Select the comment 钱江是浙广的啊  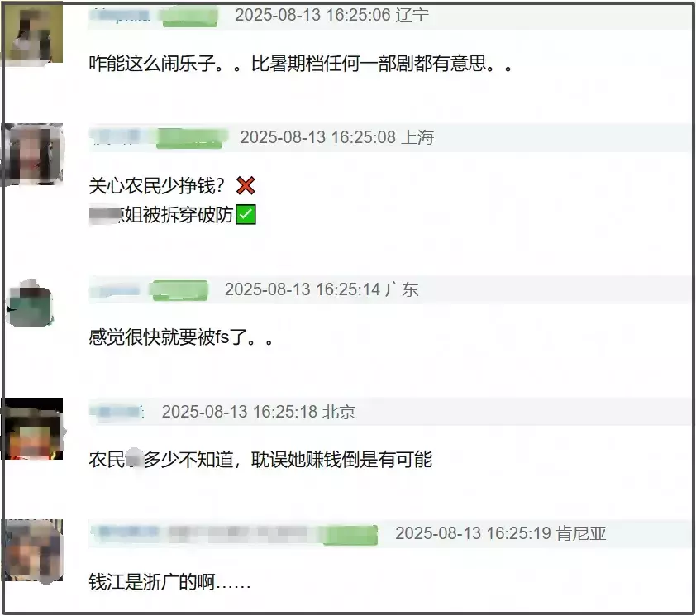tap(170, 582)
